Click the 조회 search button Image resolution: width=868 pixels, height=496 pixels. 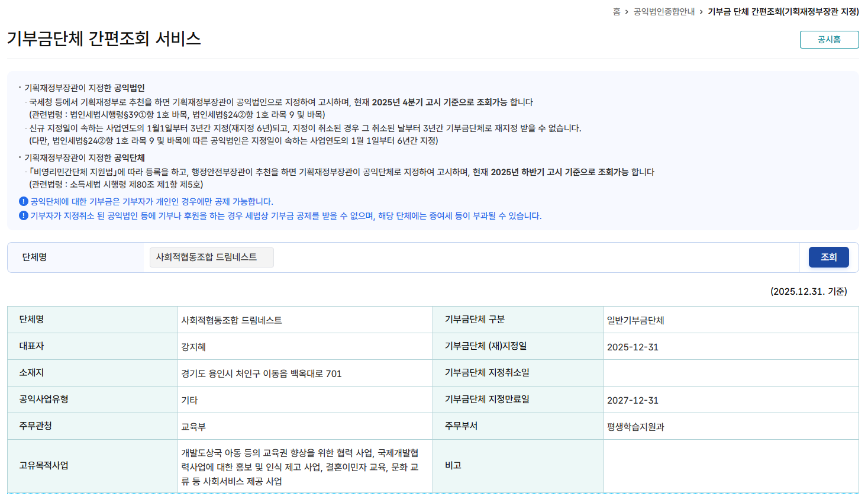point(828,257)
